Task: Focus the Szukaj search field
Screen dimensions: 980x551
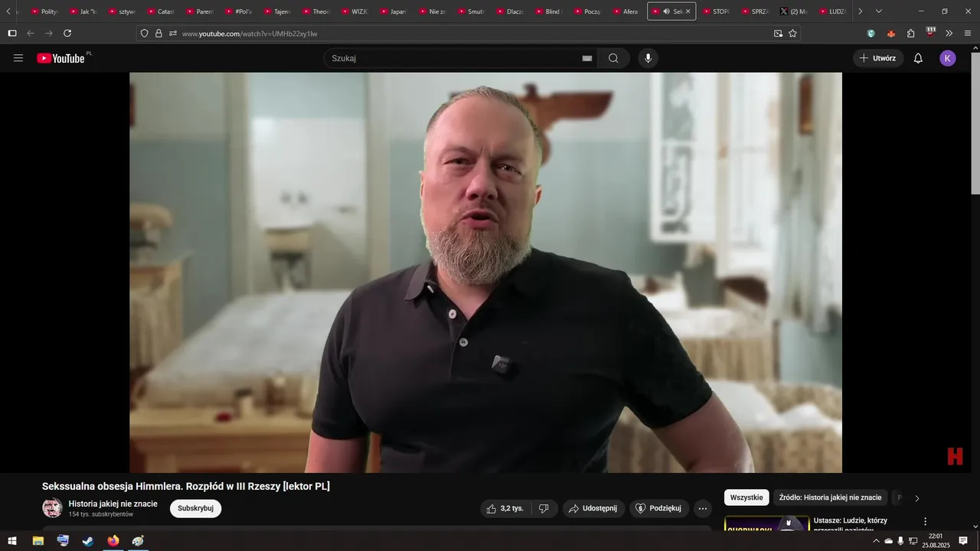Action: [x=452, y=58]
